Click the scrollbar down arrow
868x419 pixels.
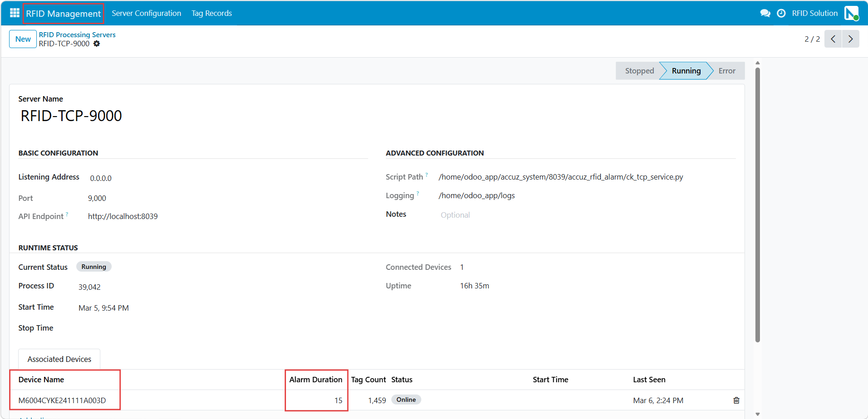point(757,414)
